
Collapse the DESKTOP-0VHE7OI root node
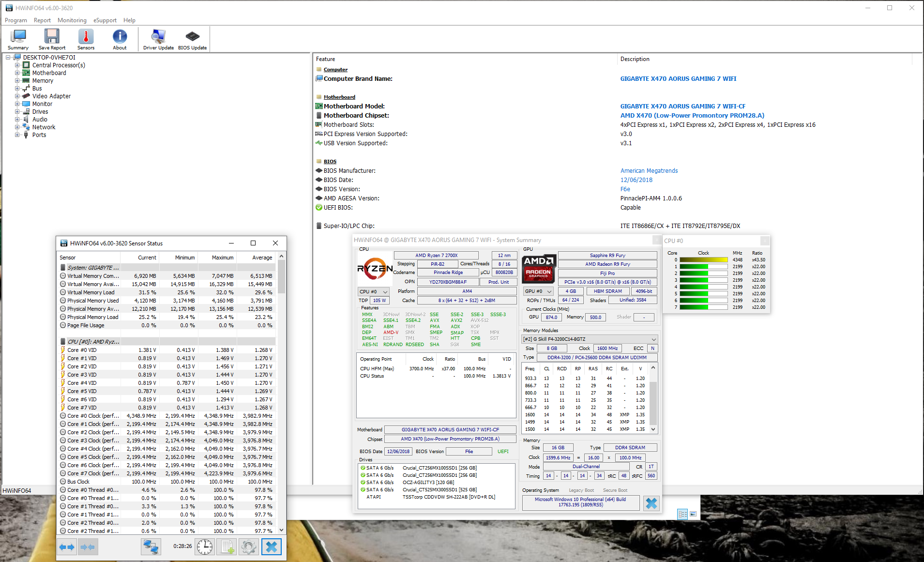click(8, 58)
